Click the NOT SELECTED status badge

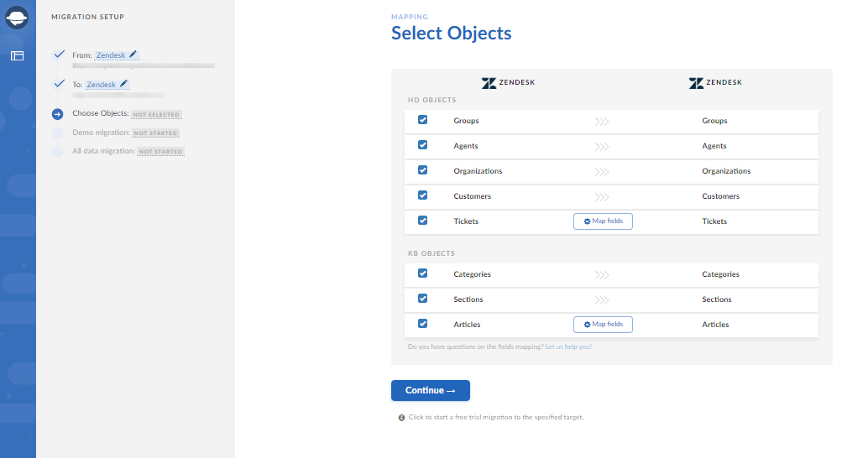(156, 114)
